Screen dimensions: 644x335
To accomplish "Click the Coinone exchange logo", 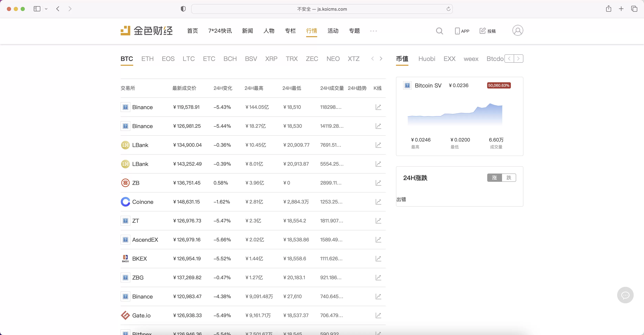I will pos(125,202).
